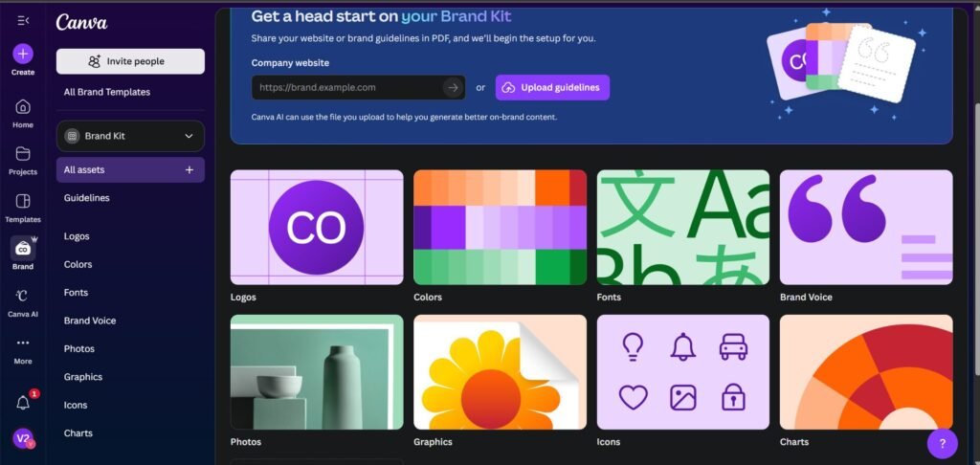
Task: Open the Projects folder icon
Action: 23,154
